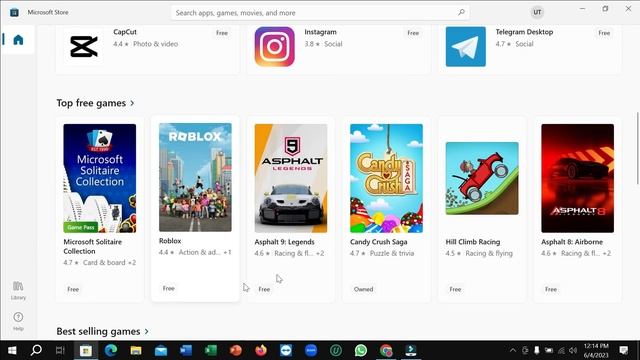The width and height of the screenshot is (640, 360).
Task: Open the CapCut app icon
Action: point(84,46)
